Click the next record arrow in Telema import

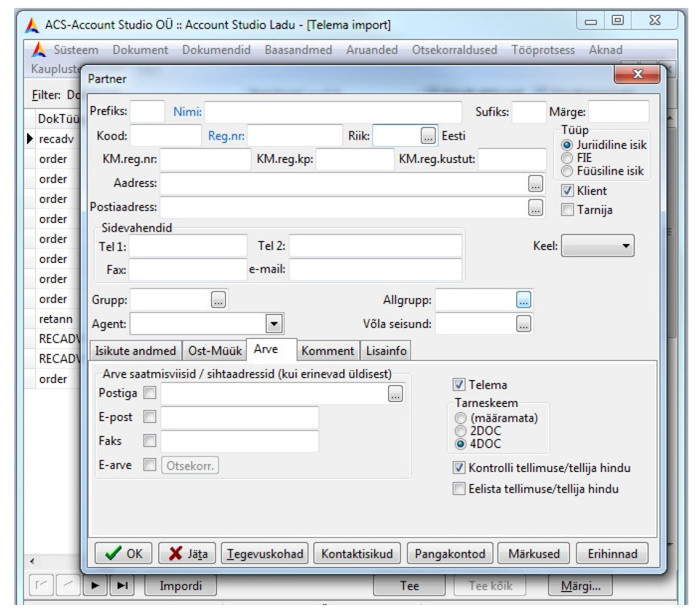click(x=95, y=585)
